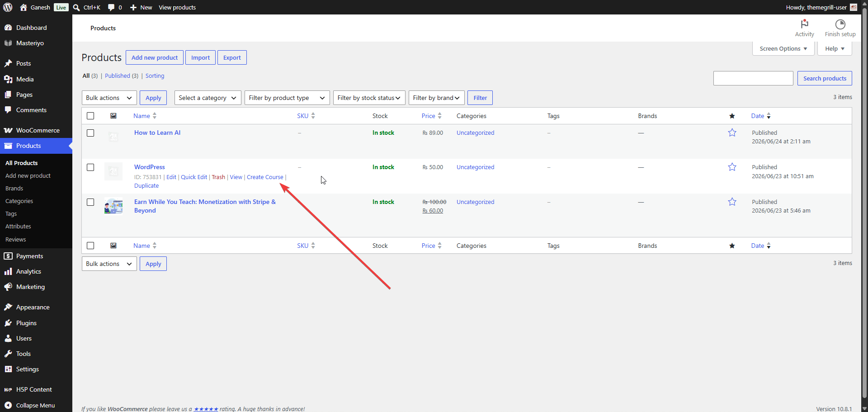Open the Filter by brand dropdown

[437, 98]
